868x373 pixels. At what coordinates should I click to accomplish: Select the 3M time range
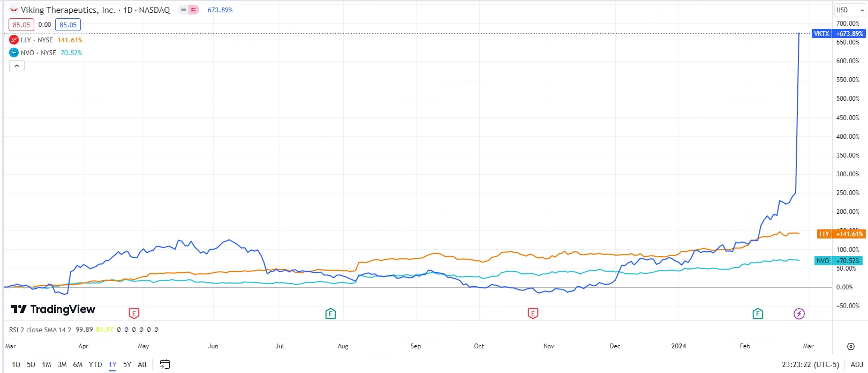click(x=62, y=364)
